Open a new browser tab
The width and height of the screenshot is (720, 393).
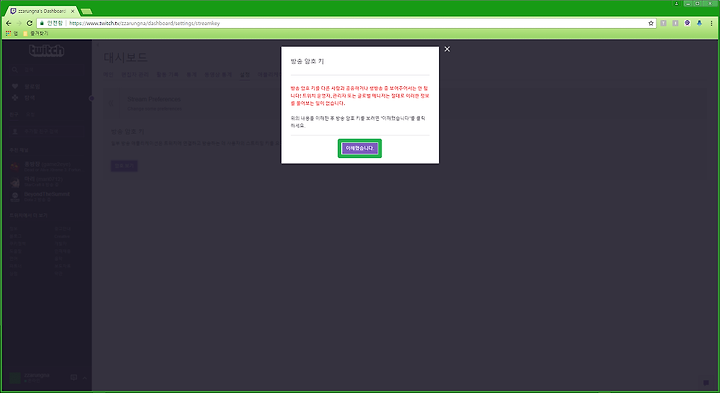[86, 11]
